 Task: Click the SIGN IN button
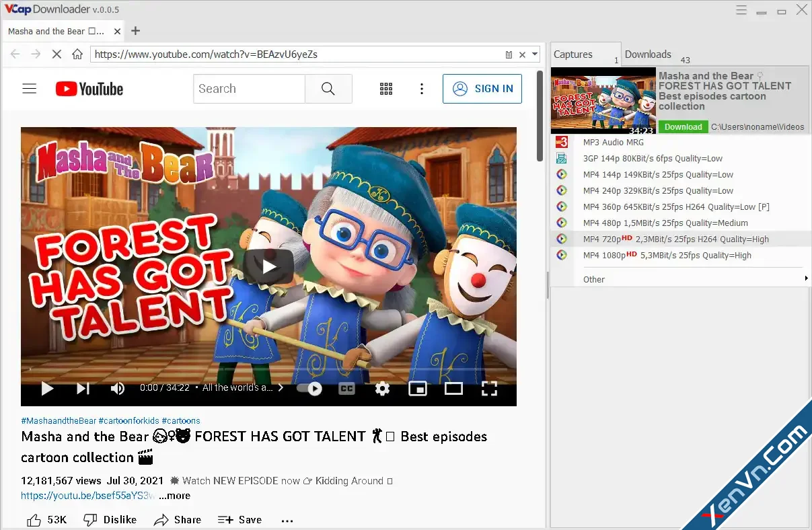point(482,89)
